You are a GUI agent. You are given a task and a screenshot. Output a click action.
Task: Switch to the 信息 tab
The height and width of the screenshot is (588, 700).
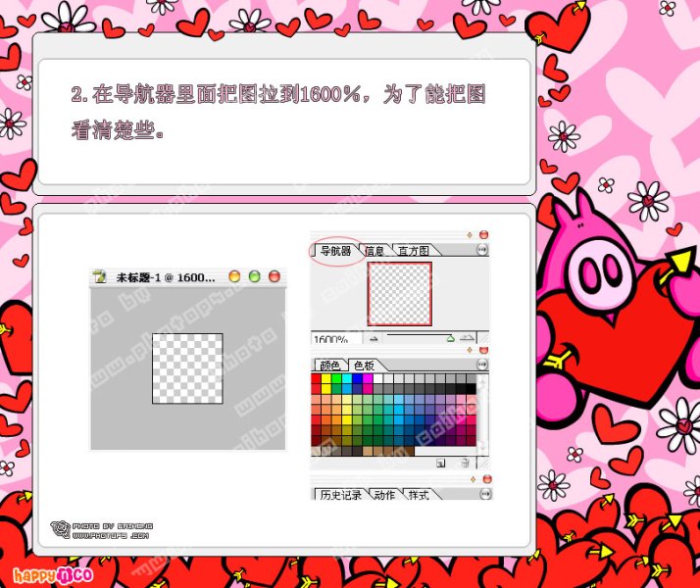coord(375,251)
